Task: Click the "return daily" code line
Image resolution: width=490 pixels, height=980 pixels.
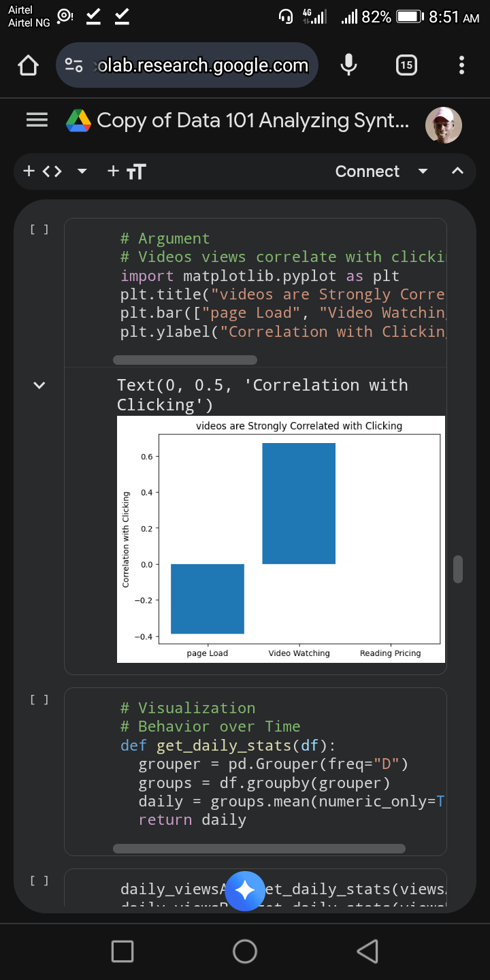Action: click(192, 819)
